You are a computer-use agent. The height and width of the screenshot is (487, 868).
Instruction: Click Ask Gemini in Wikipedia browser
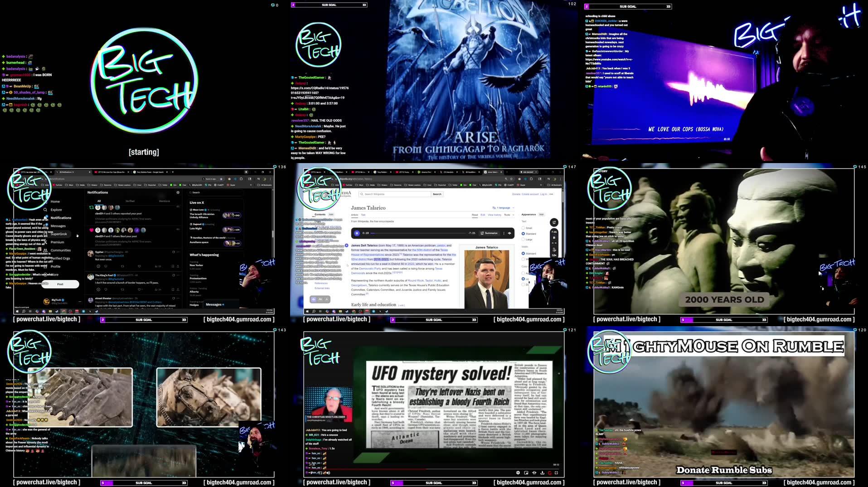[529, 172]
